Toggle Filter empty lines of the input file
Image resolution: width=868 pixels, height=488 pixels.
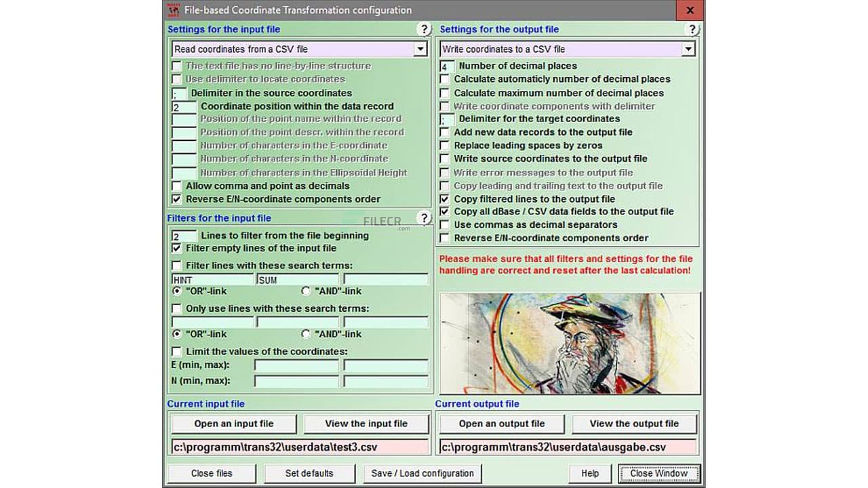click(176, 247)
